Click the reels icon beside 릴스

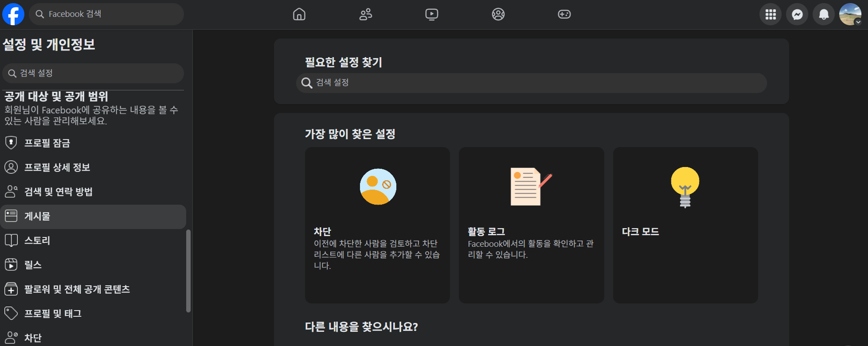tap(11, 264)
